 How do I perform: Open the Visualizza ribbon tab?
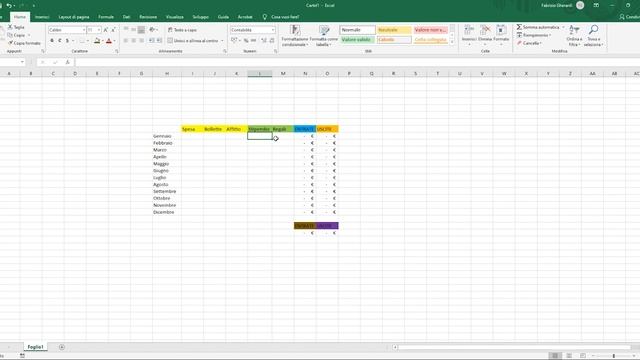click(175, 17)
